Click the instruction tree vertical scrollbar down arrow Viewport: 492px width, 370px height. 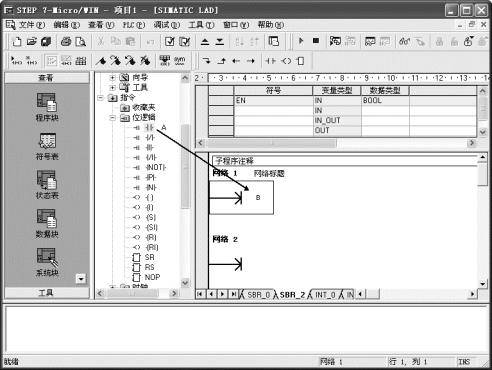(x=185, y=283)
